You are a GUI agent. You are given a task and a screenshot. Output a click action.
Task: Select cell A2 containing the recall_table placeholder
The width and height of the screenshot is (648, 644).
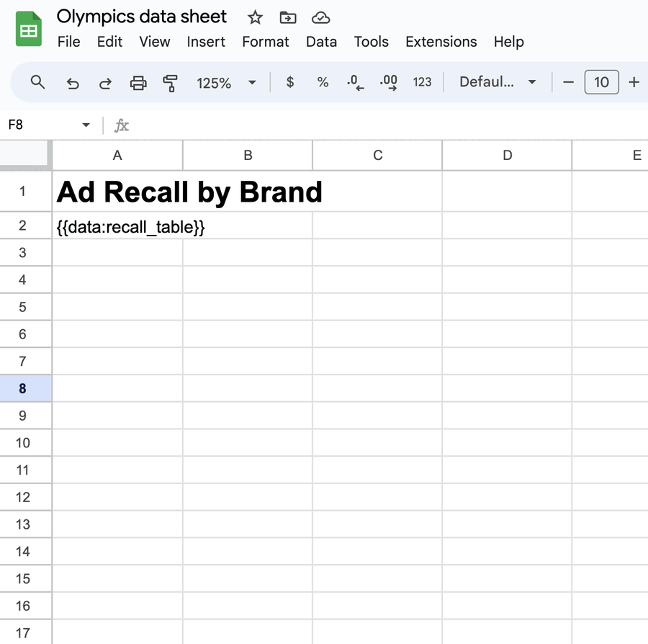coord(117,225)
